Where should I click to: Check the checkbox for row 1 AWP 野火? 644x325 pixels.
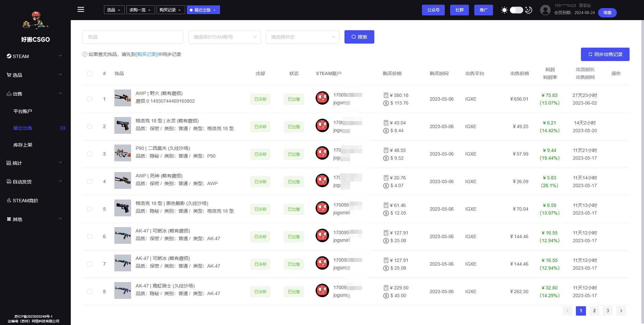click(x=90, y=99)
